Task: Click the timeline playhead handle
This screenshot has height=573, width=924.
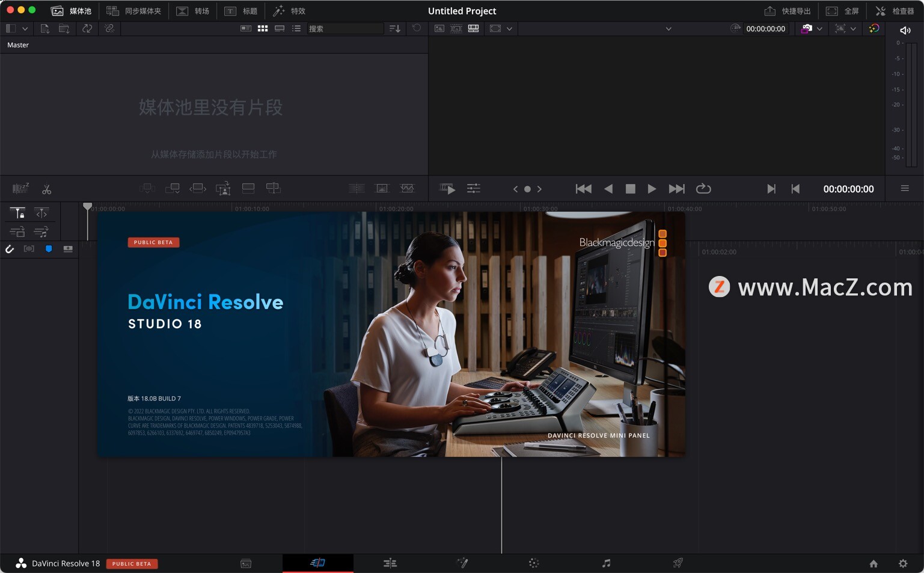Action: click(x=88, y=206)
